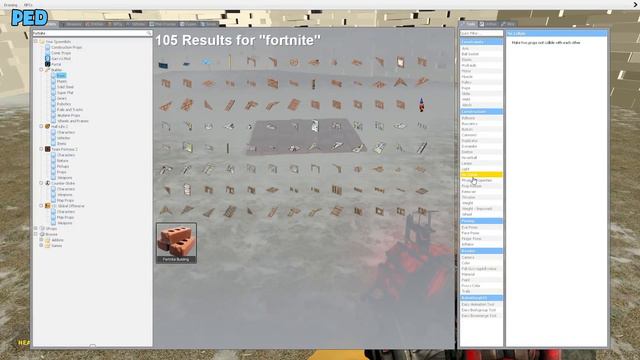Open the NPCs menu at top
The image size is (640, 360).
coord(28,5)
